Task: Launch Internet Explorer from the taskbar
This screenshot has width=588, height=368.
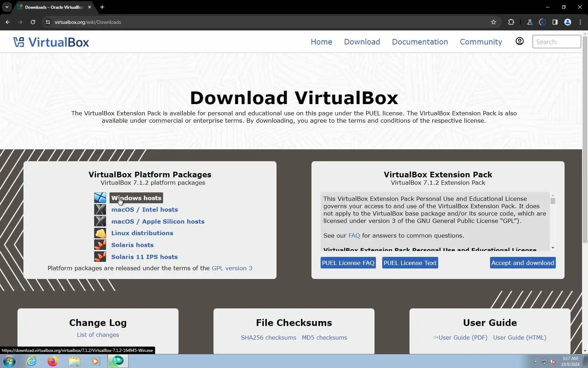Action: 31,361
